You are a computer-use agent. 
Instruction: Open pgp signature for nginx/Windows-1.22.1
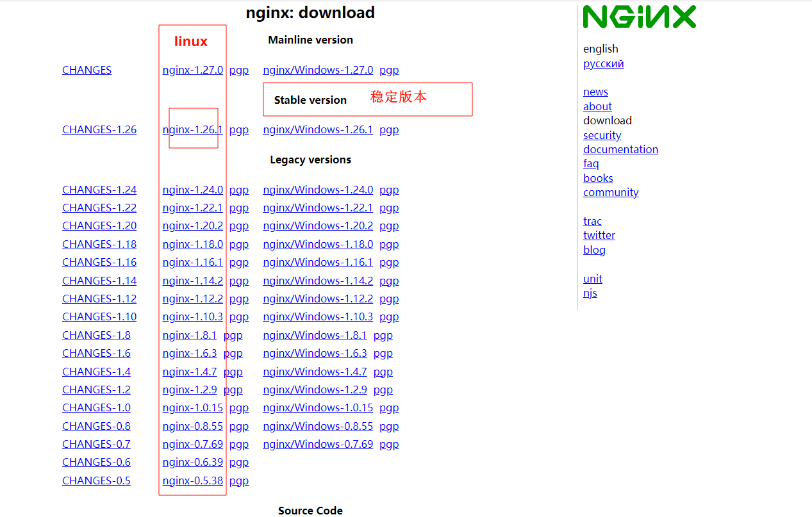pyautogui.click(x=389, y=208)
